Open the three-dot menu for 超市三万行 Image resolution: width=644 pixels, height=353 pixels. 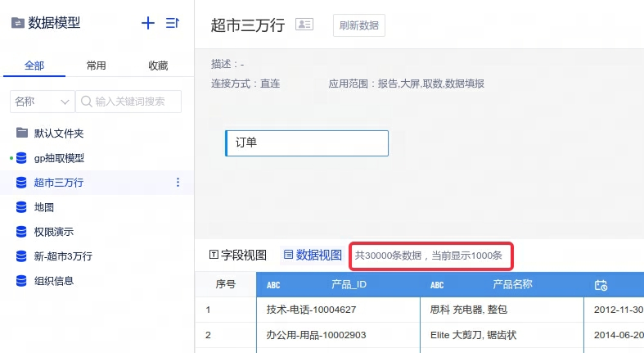pos(178,183)
